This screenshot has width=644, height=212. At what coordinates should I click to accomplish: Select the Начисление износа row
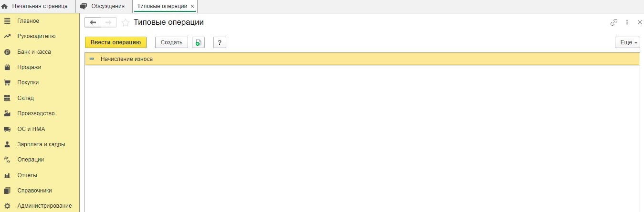coord(362,59)
